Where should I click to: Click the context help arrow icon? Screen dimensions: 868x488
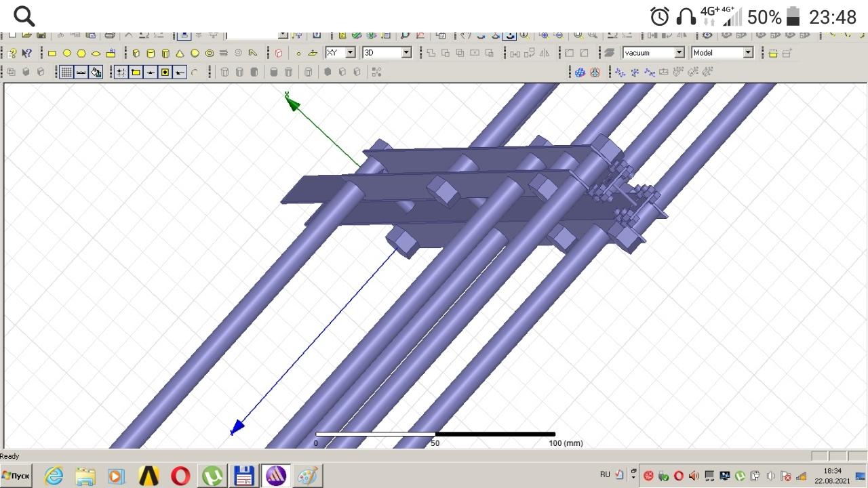[26, 53]
